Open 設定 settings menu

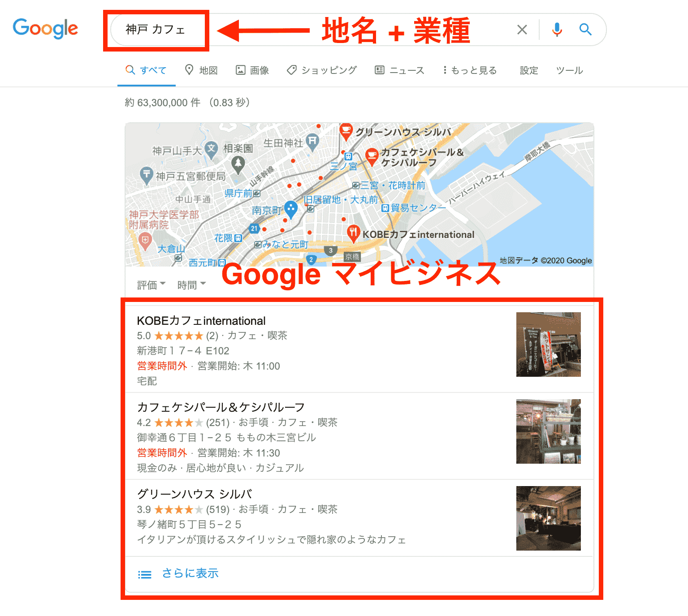[529, 70]
